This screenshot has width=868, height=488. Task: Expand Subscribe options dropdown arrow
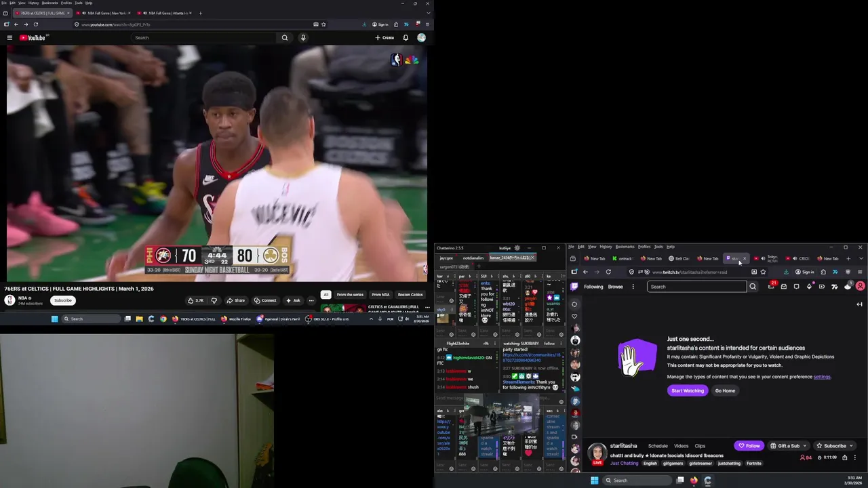click(851, 446)
